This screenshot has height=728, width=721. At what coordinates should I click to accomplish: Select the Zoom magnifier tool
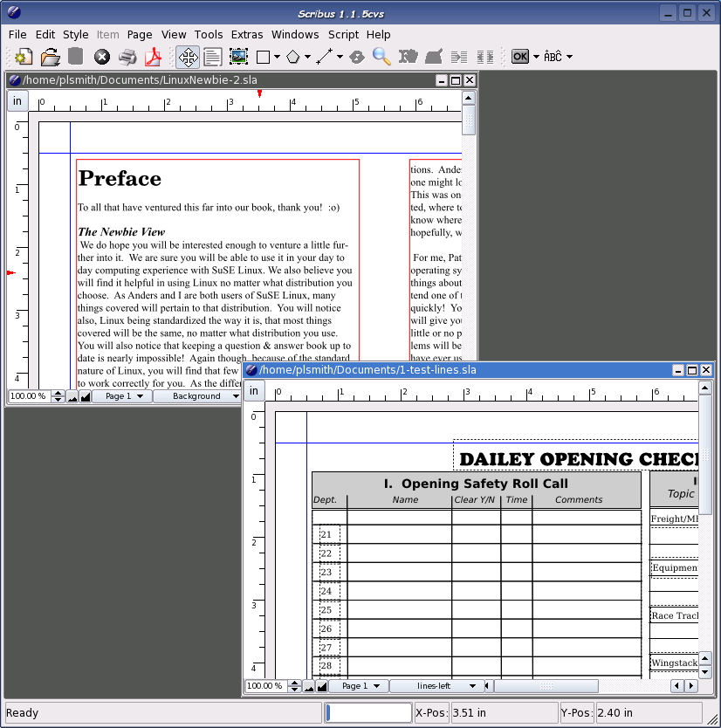(381, 57)
